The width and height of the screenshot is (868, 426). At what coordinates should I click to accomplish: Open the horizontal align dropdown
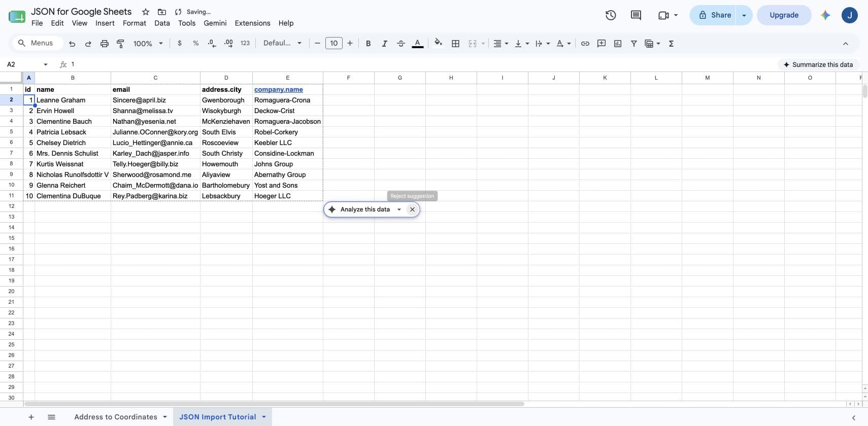(x=501, y=44)
